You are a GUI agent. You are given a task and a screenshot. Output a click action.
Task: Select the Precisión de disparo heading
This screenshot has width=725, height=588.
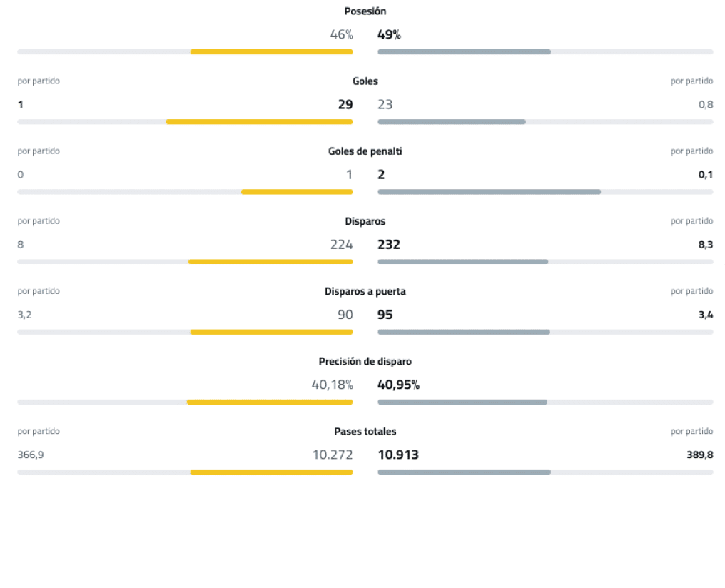365,361
